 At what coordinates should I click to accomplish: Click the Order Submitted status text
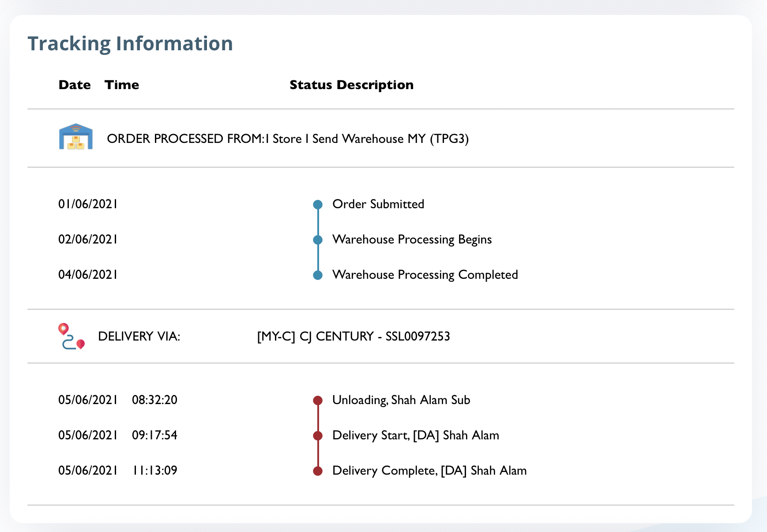(x=378, y=204)
